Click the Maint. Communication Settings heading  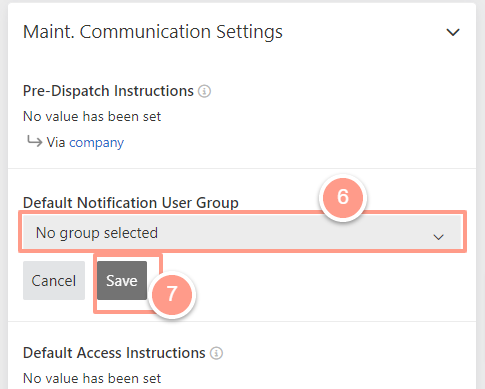[x=153, y=32]
